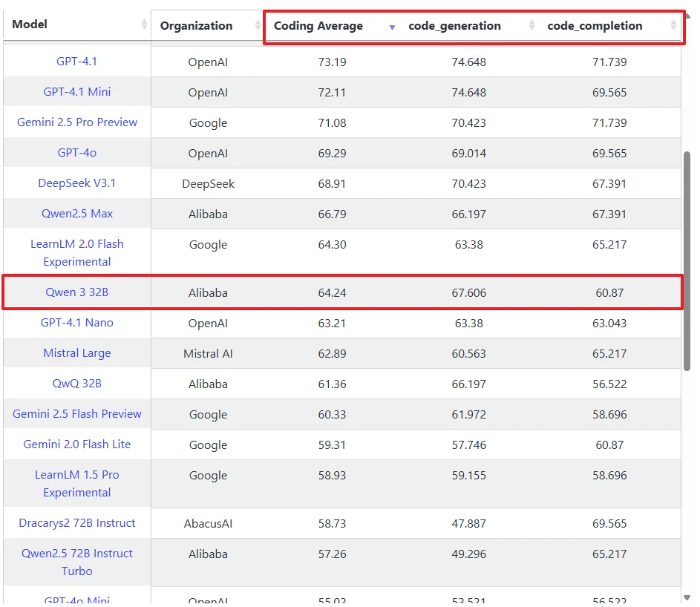Open the Qwen 3 32B link
The width and height of the screenshot is (700, 607).
pos(76,292)
